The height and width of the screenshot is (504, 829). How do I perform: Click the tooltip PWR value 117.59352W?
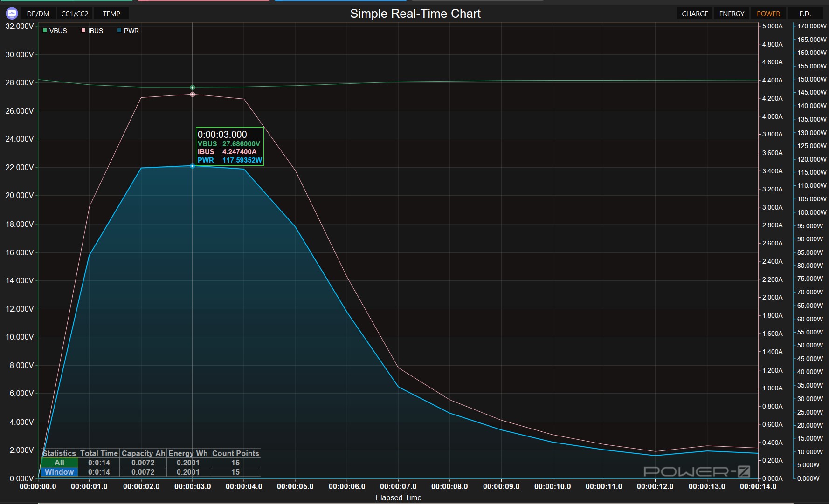[242, 160]
